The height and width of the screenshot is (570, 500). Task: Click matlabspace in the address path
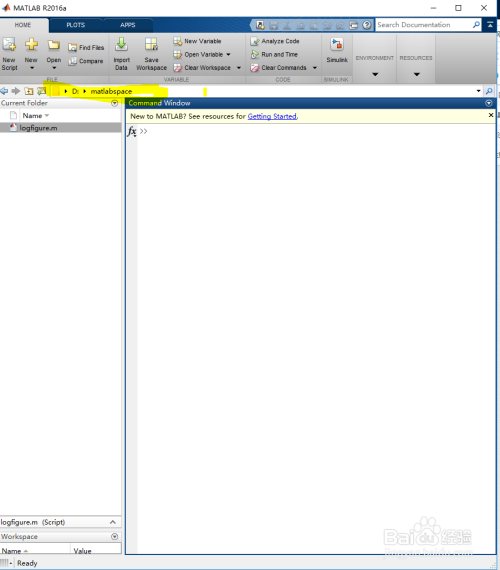[111, 91]
